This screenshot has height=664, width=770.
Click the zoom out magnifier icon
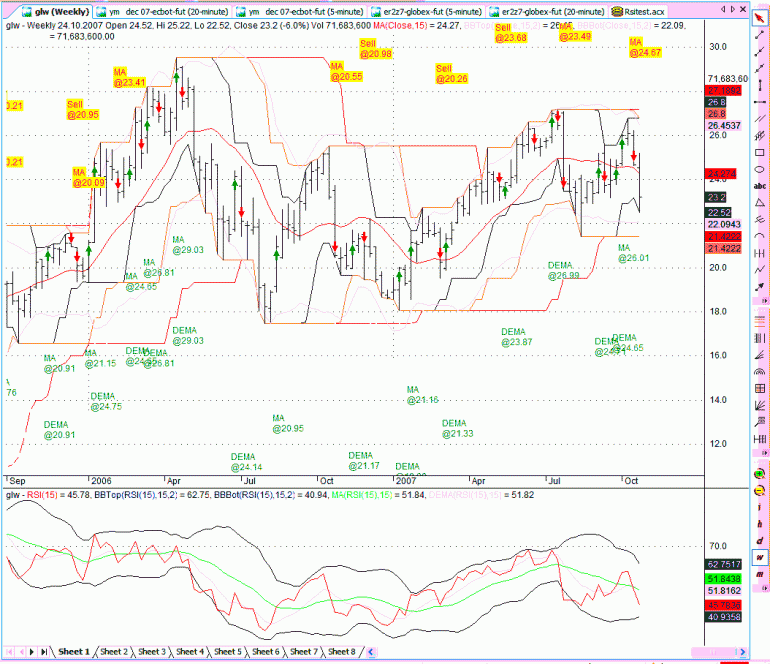[760, 491]
